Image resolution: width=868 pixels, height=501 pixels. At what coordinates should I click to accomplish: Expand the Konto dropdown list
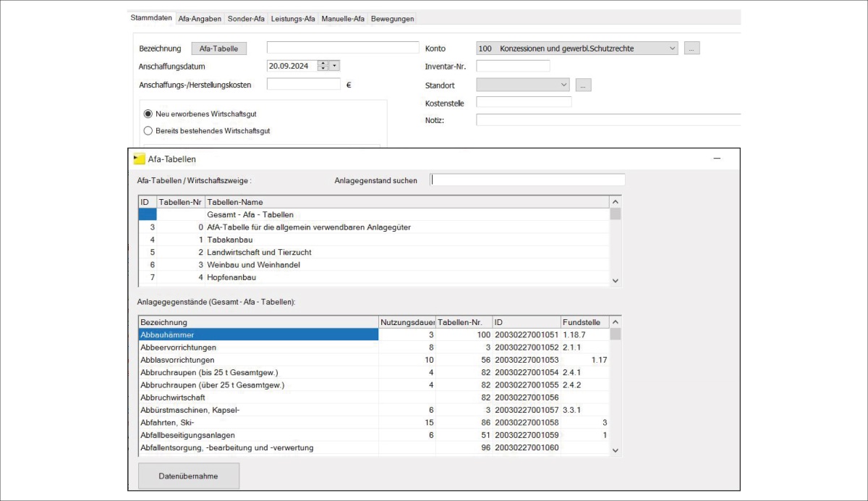pyautogui.click(x=672, y=49)
